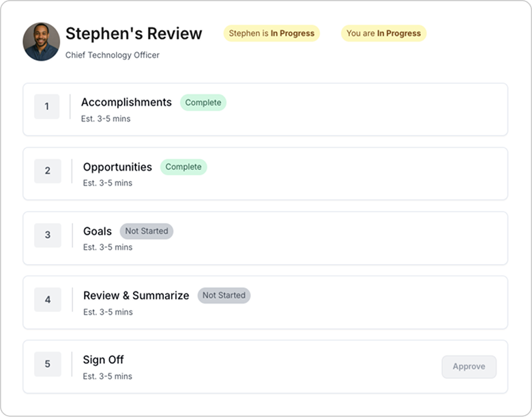Click the step 3 number badge
Image resolution: width=532 pixels, height=417 pixels.
(x=47, y=235)
